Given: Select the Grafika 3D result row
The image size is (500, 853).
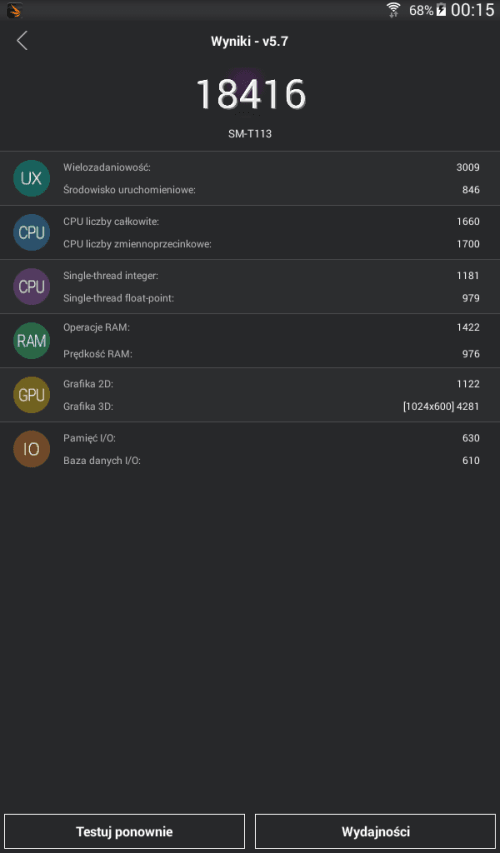Looking at the screenshot, I should pos(271,406).
